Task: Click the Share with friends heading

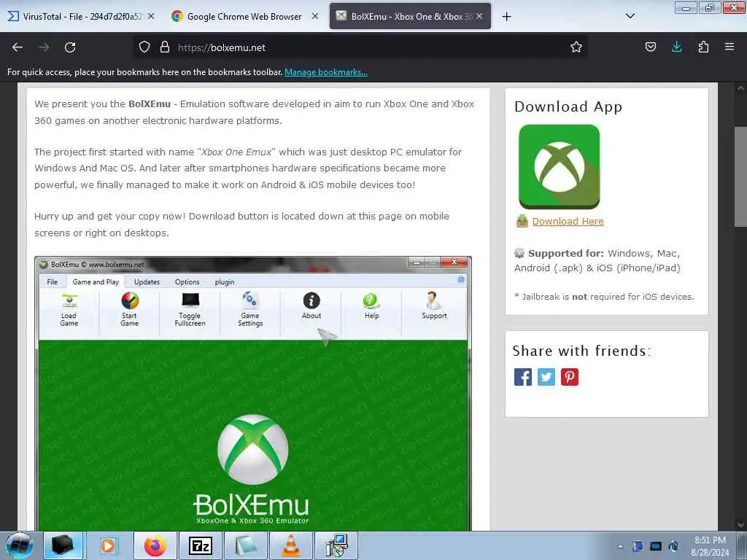Action: [x=581, y=351]
